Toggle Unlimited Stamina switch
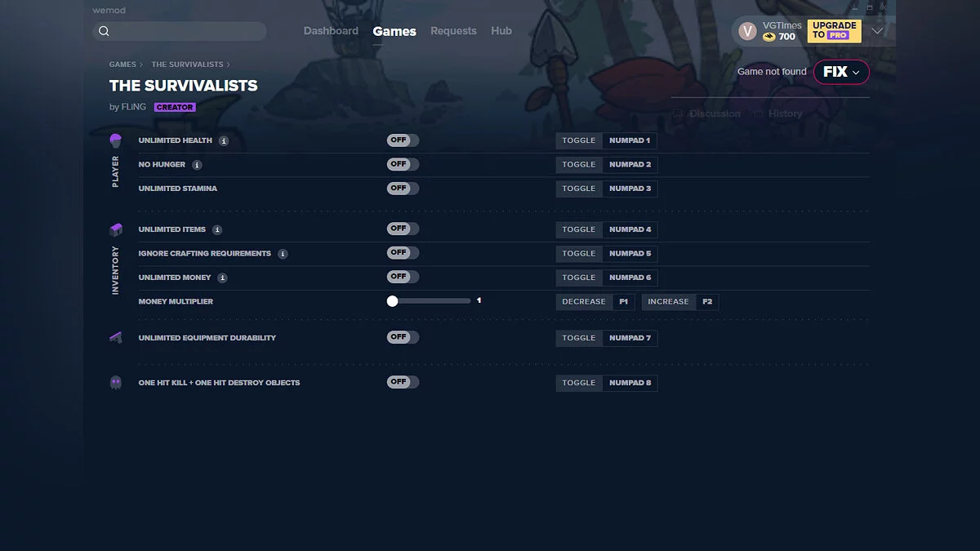Image resolution: width=980 pixels, height=551 pixels. [x=403, y=189]
